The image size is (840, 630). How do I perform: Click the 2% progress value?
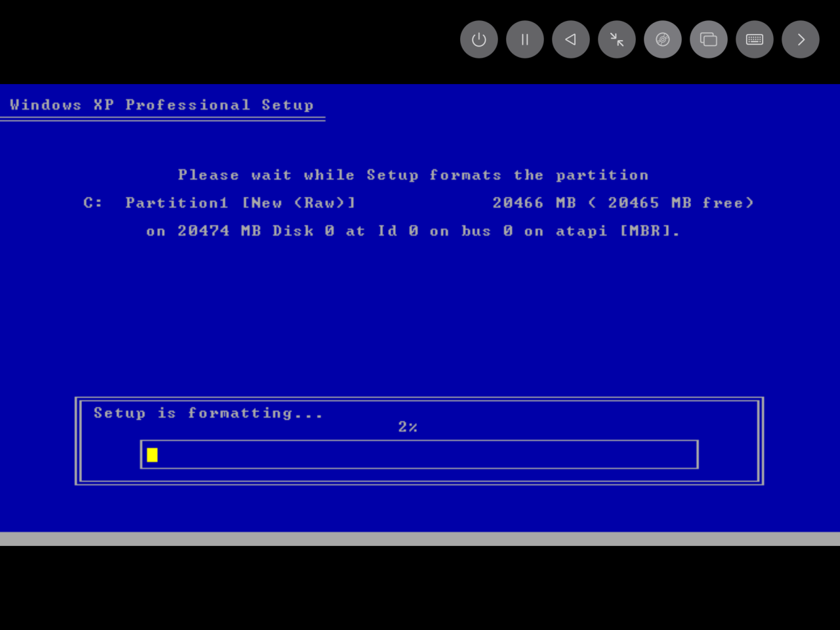coord(408,427)
